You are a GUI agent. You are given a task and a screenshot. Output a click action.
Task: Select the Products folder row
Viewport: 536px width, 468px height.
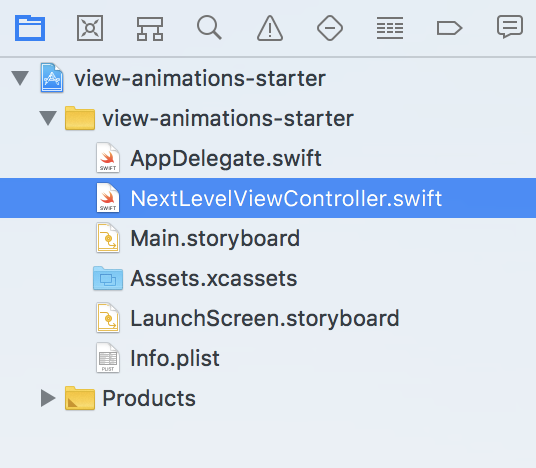268,398
